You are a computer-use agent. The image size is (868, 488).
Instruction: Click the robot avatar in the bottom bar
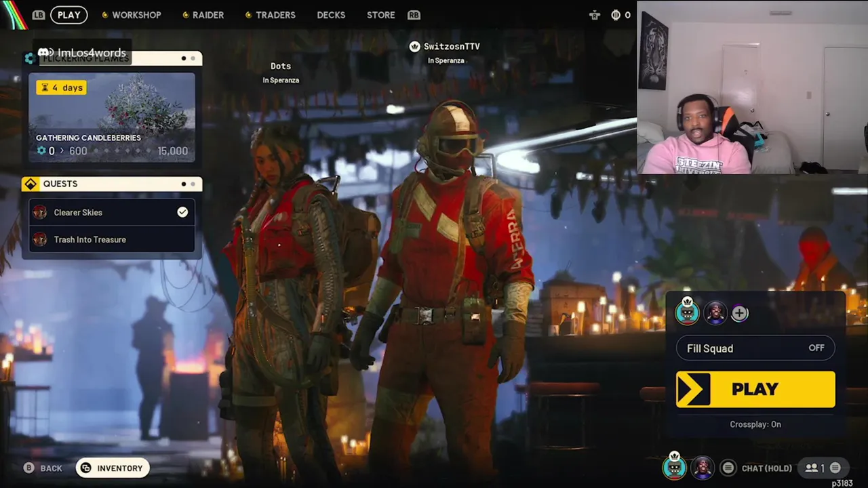(674, 467)
